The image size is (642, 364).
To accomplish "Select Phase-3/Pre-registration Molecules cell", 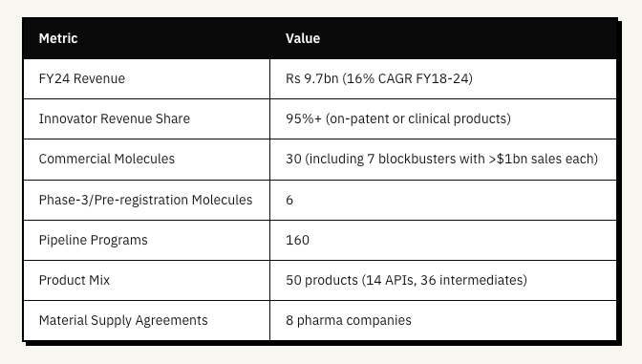I will click(x=146, y=201).
